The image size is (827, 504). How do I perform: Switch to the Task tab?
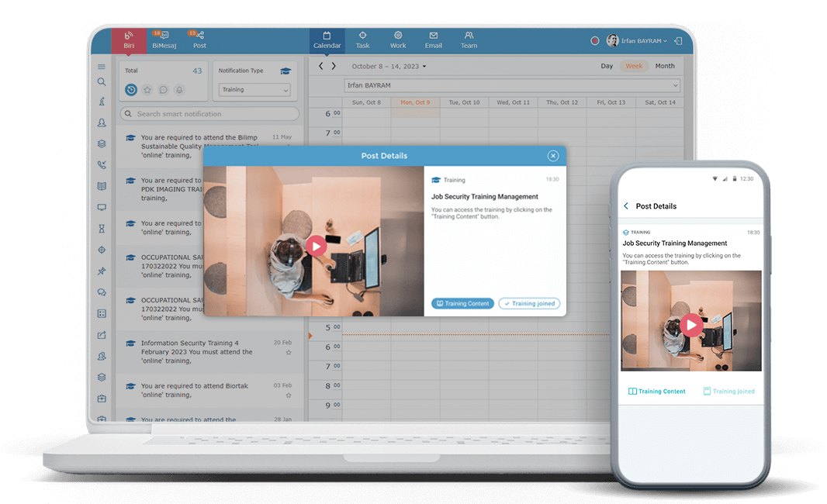coord(362,40)
